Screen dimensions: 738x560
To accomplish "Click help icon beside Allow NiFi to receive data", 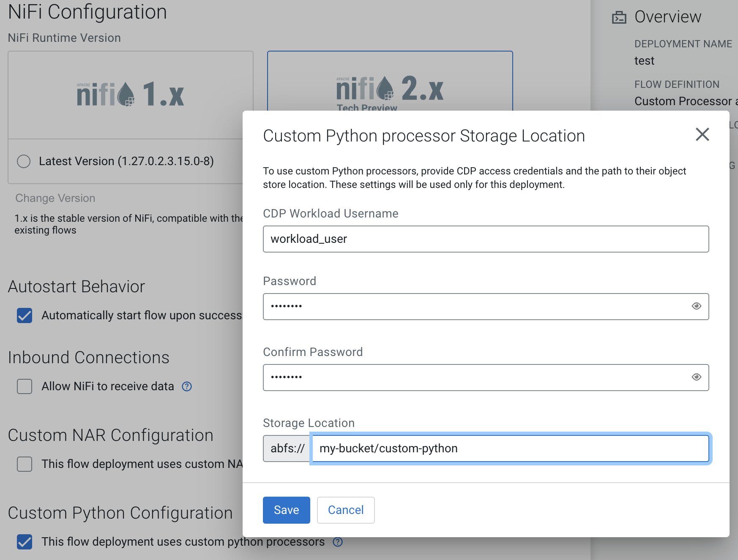I will click(187, 386).
